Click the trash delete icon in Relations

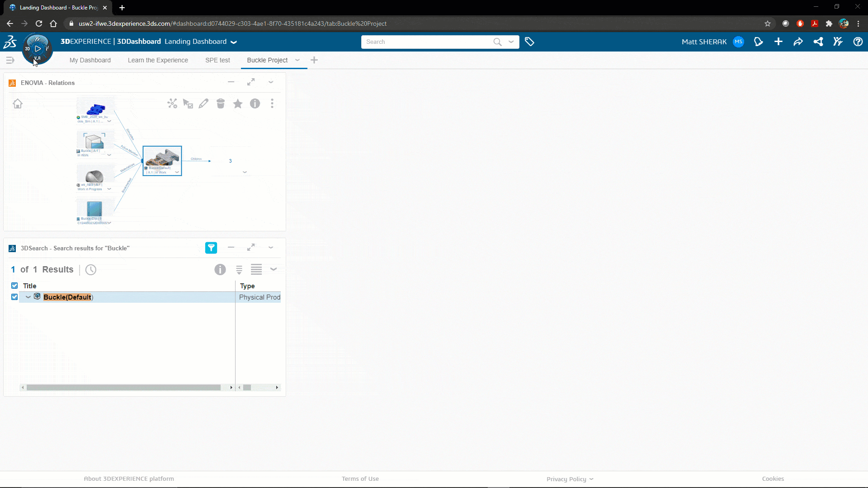pyautogui.click(x=221, y=103)
